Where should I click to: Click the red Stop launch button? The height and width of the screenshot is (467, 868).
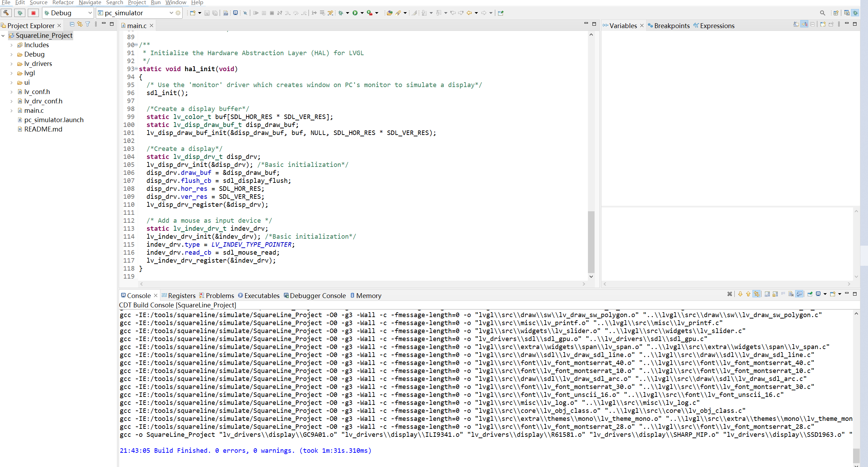pyautogui.click(x=33, y=13)
